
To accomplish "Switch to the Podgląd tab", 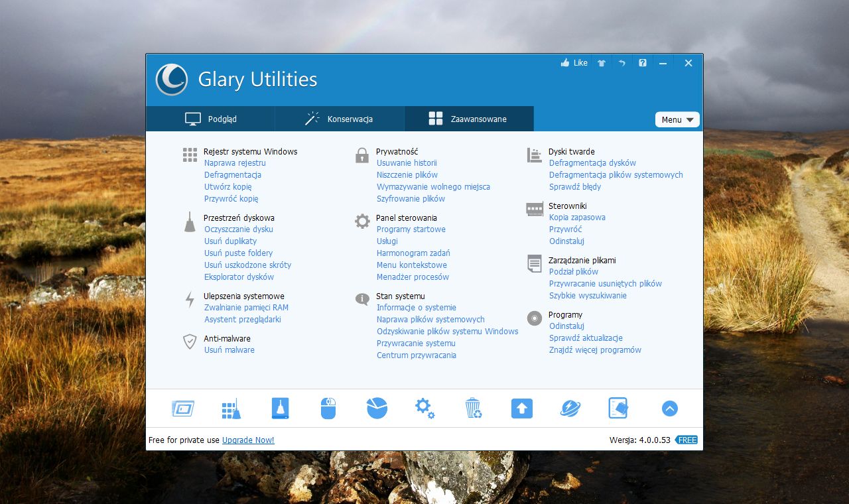I will coord(210,119).
